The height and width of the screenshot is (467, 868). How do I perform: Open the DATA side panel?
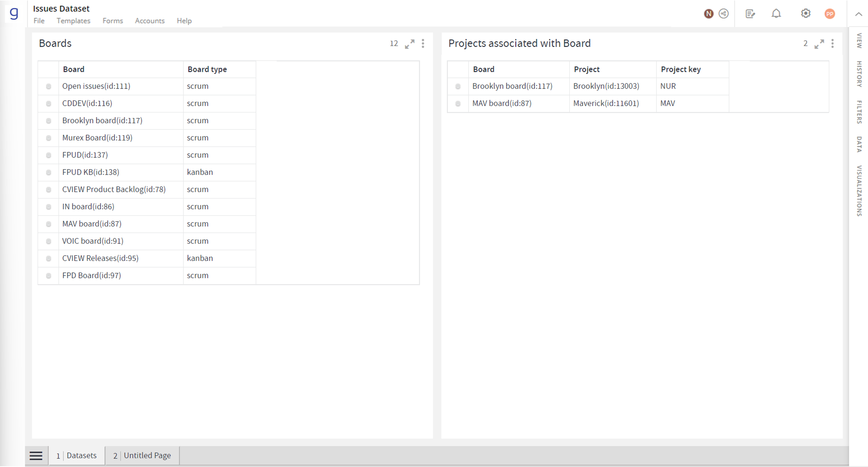click(859, 144)
